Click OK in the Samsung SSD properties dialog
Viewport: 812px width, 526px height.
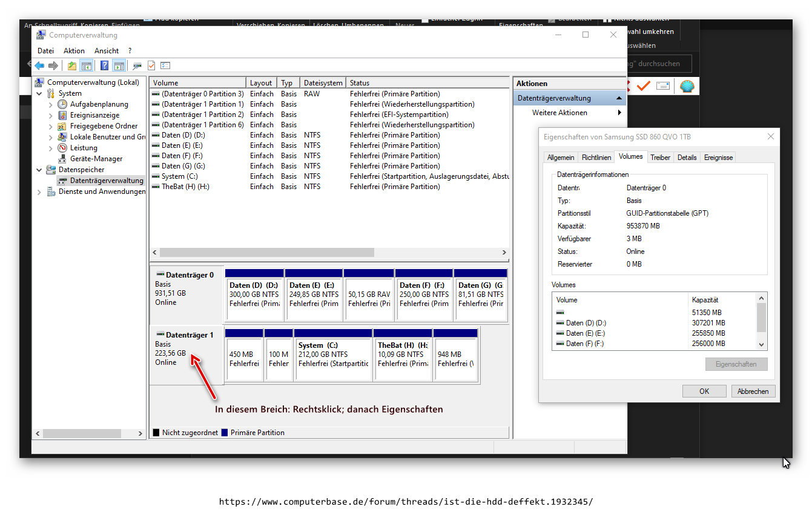tap(704, 391)
